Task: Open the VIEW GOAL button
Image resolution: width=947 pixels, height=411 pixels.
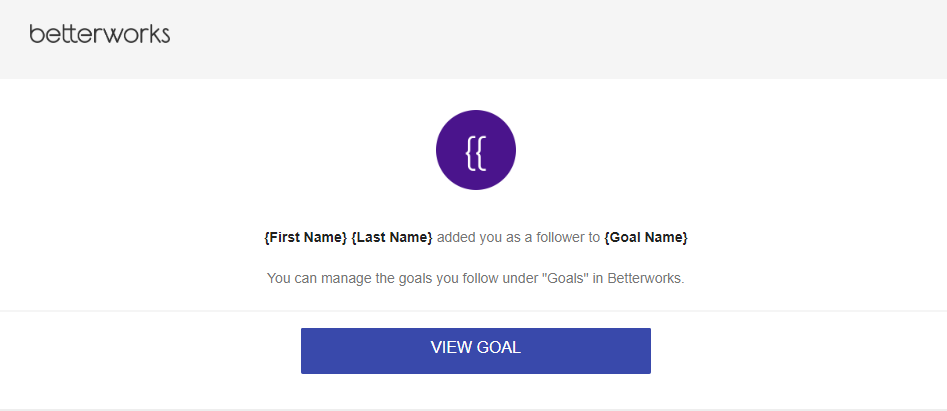Action: tap(476, 351)
